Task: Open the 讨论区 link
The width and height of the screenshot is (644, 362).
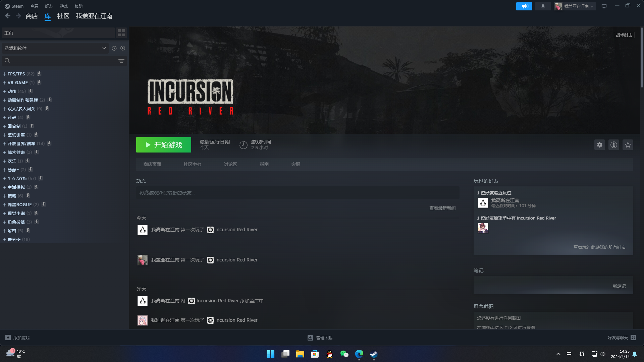Action: pyautogui.click(x=230, y=164)
